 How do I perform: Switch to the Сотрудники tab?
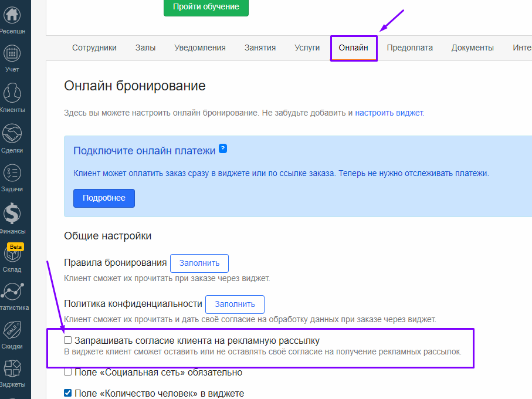pyautogui.click(x=94, y=48)
